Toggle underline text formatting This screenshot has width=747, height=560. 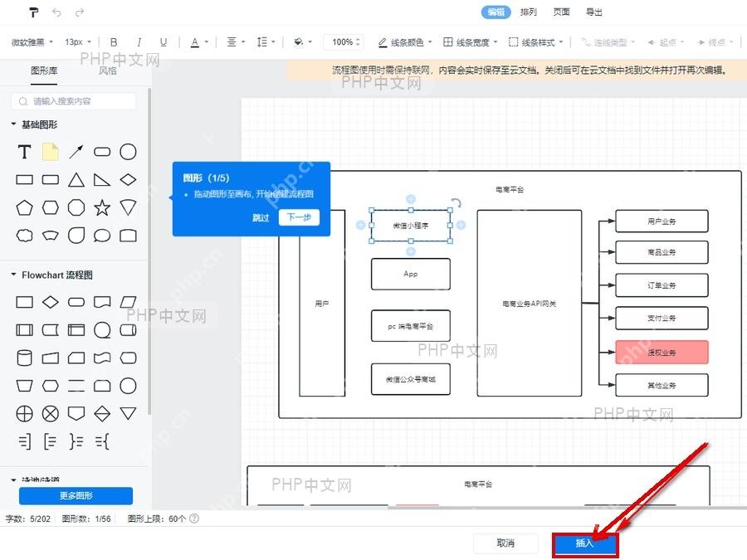pos(164,42)
